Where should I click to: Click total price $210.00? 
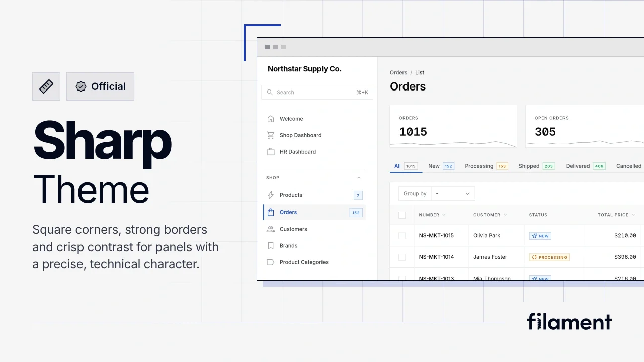point(625,236)
